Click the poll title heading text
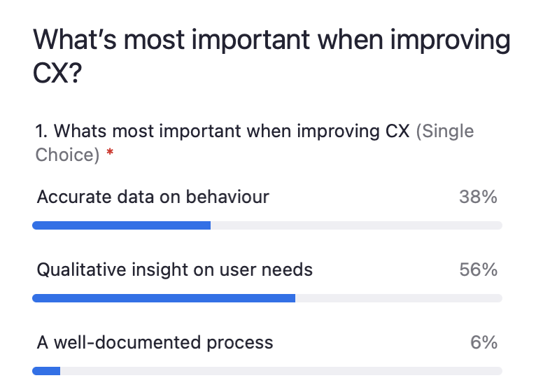Screen dimensions: 536x392 point(271,56)
